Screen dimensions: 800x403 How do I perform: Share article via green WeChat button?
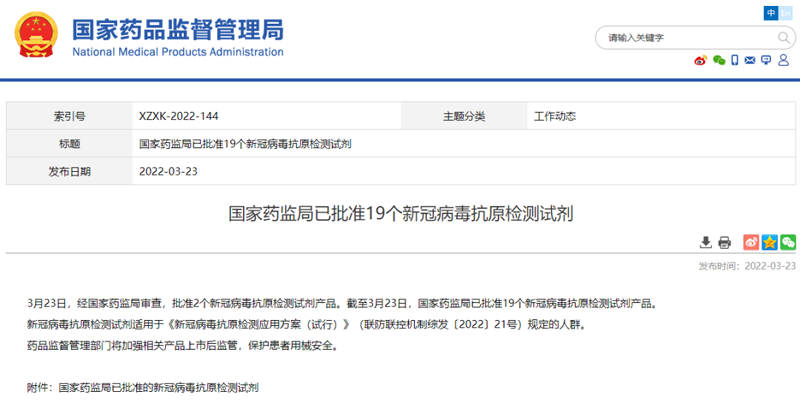tap(788, 242)
